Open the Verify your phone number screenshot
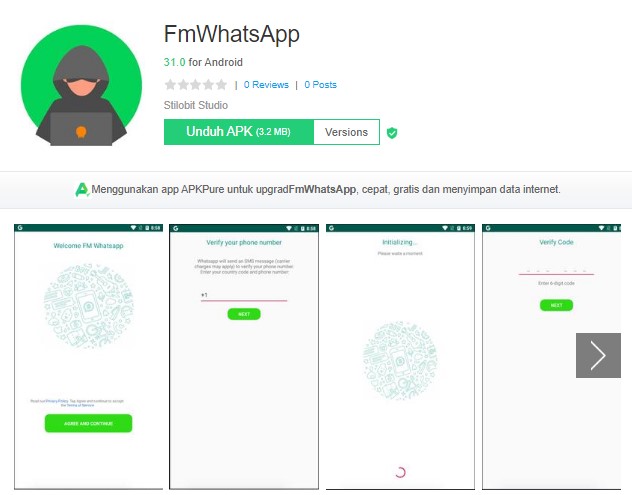The width and height of the screenshot is (632, 495). [244, 357]
